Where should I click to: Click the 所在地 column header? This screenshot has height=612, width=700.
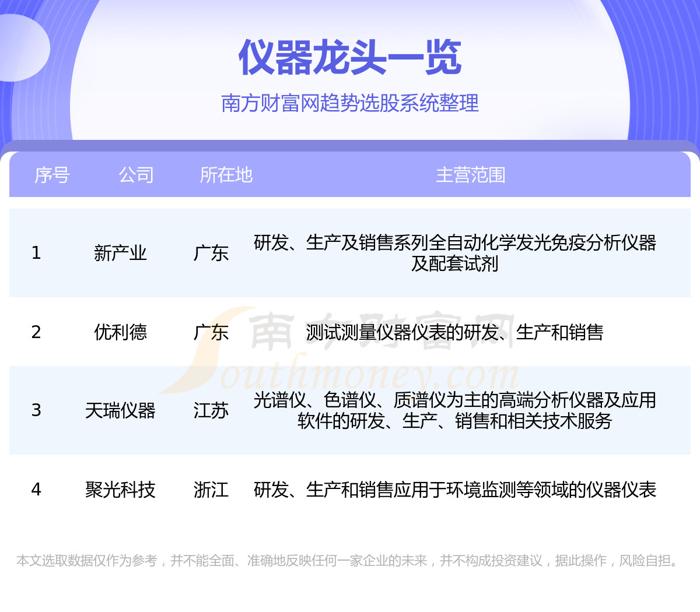coord(226,175)
